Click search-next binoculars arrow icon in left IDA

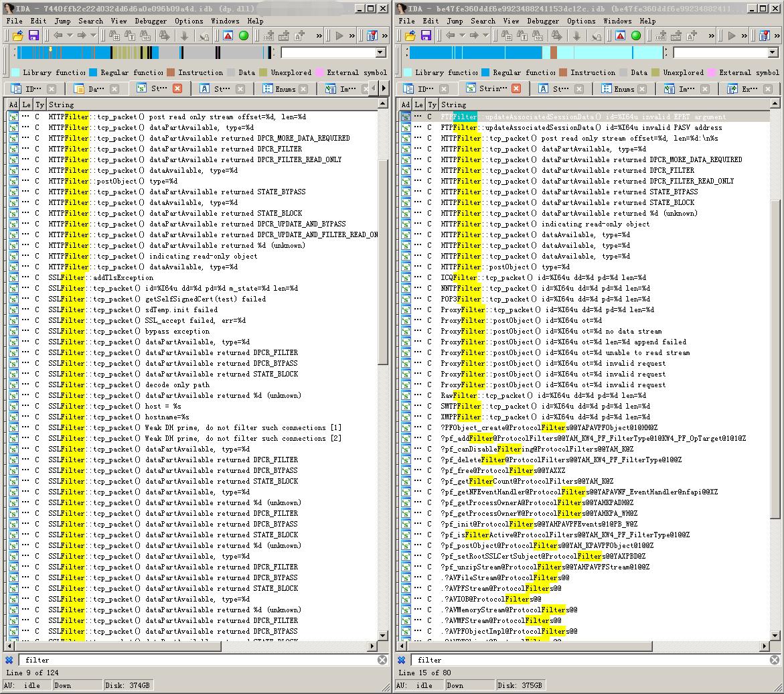coord(164,36)
